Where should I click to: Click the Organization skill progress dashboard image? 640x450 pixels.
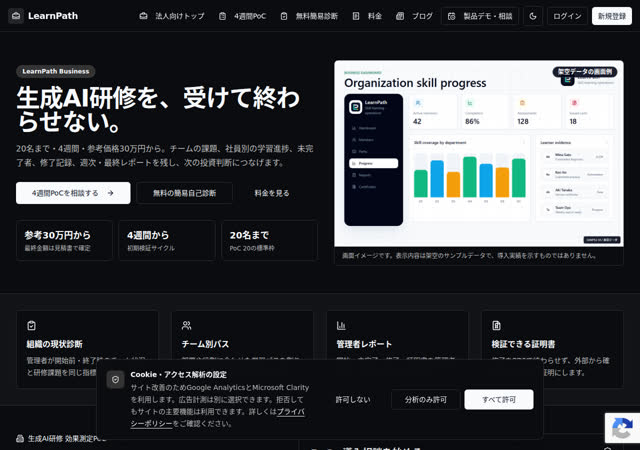click(x=479, y=154)
